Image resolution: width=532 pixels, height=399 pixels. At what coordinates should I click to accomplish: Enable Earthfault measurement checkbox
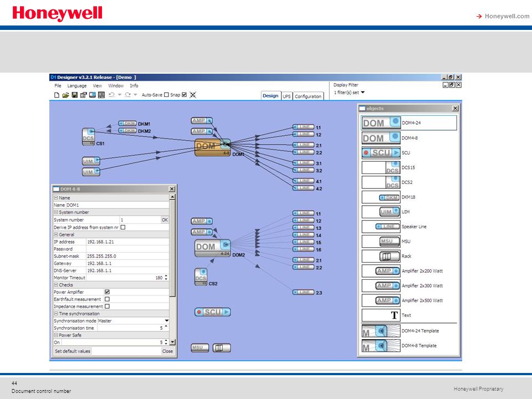coord(107,299)
